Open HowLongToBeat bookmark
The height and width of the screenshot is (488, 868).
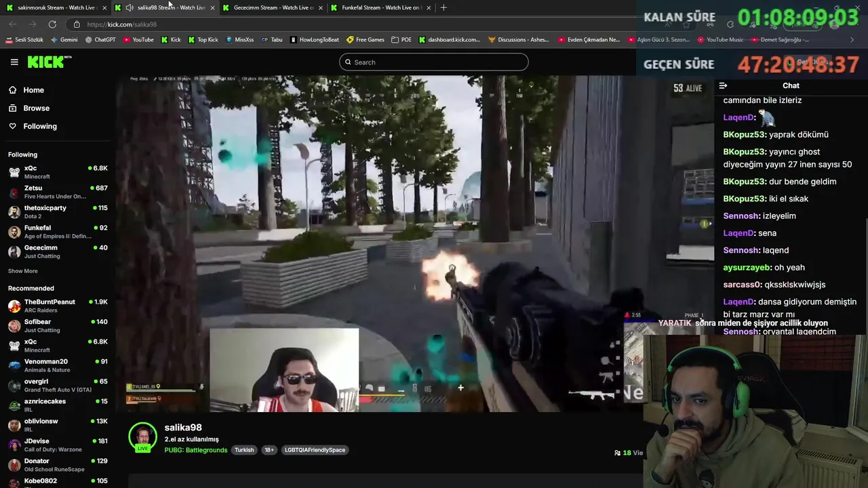(x=314, y=40)
